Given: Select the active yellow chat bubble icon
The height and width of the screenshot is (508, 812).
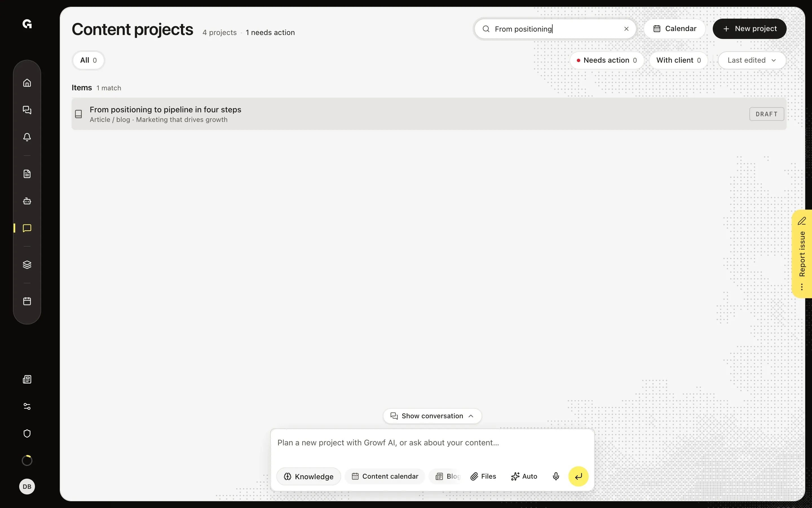Looking at the screenshot, I should click(27, 228).
